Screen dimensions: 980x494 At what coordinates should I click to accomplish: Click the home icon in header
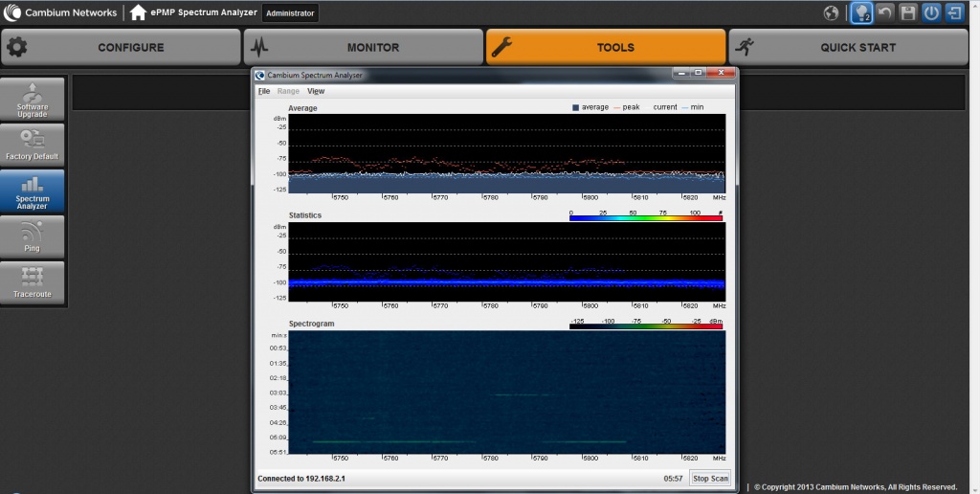click(139, 12)
